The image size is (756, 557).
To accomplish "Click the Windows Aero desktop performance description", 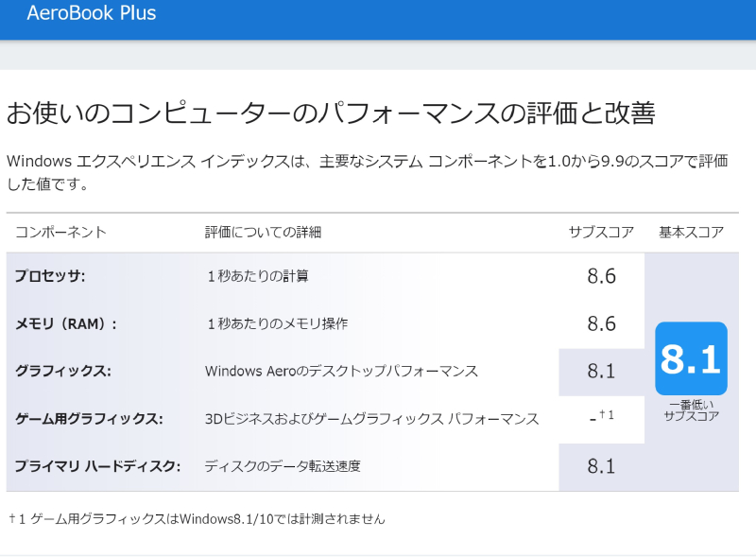I will tap(341, 371).
